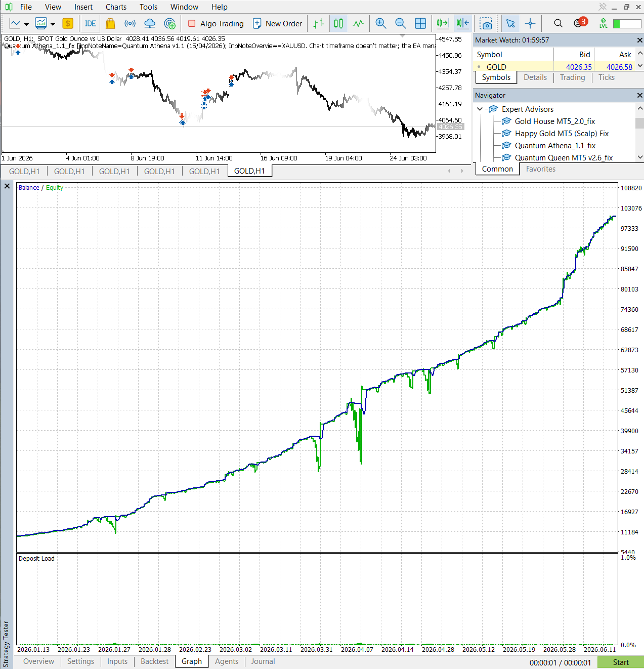Open the Help menu
This screenshot has width=644, height=669.
tap(220, 7)
